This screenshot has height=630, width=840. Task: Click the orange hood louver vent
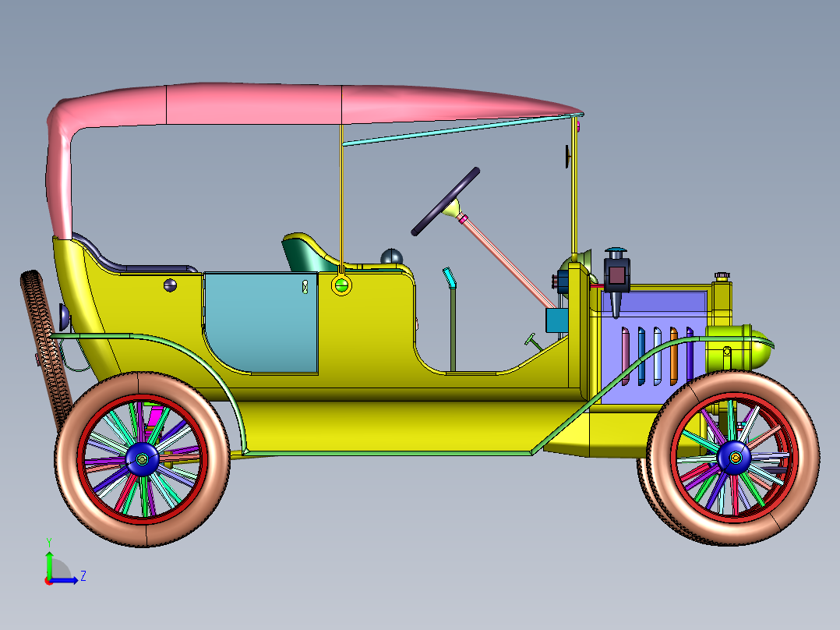point(673,356)
